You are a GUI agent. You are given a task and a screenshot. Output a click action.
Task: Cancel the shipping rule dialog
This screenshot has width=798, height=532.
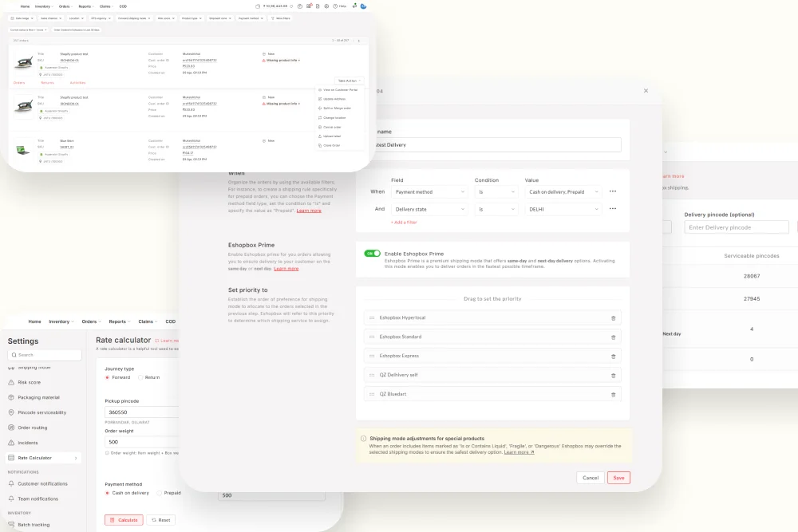click(x=591, y=478)
